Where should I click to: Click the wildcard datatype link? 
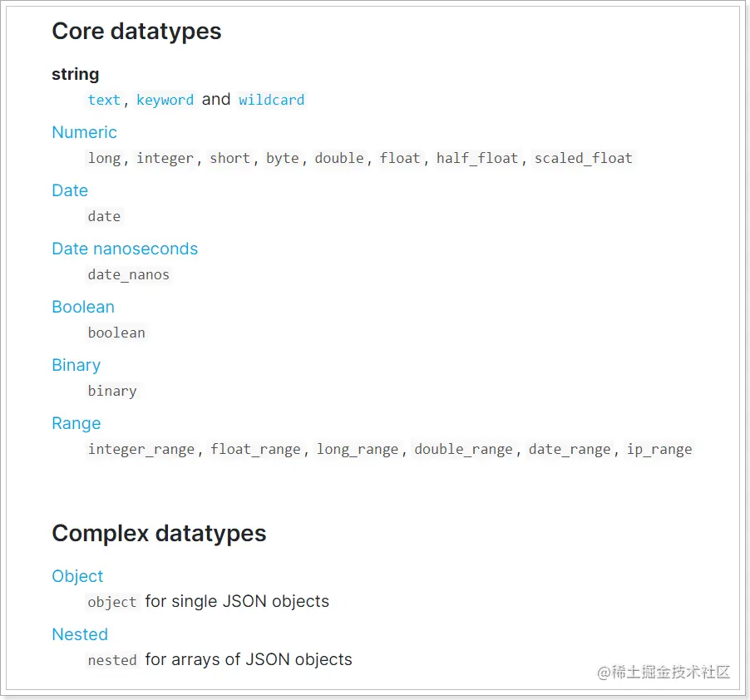[x=271, y=100]
